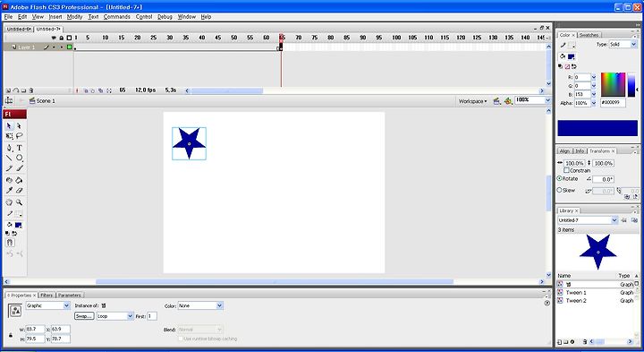Click the hex color #000099 field
The width and height of the screenshot is (644, 352).
click(614, 102)
